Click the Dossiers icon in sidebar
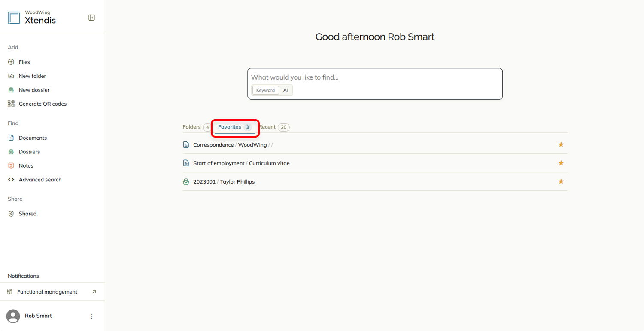Screen dimensions: 644x331 11,152
